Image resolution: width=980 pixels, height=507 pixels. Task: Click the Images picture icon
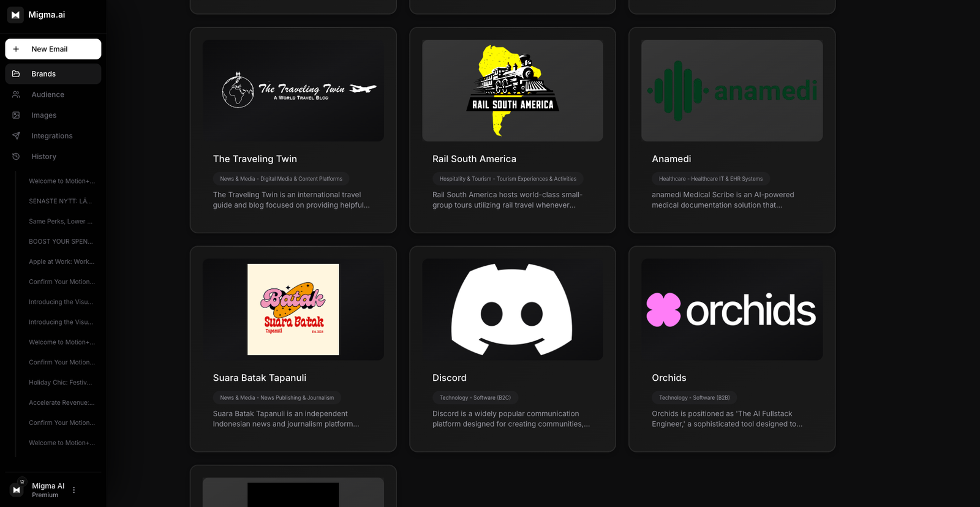click(17, 115)
